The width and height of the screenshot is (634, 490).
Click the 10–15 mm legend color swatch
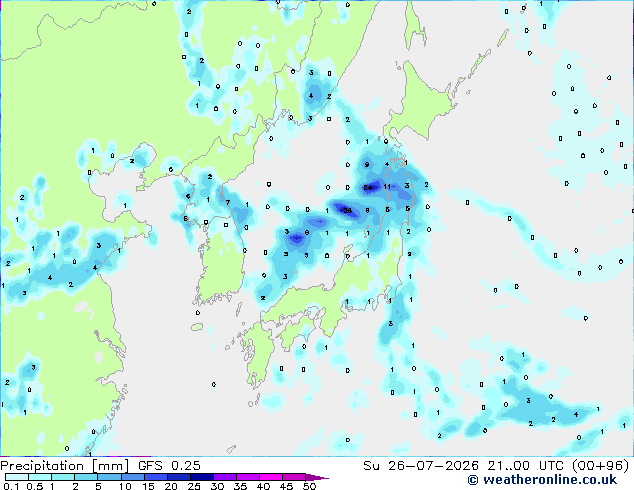pos(132,477)
